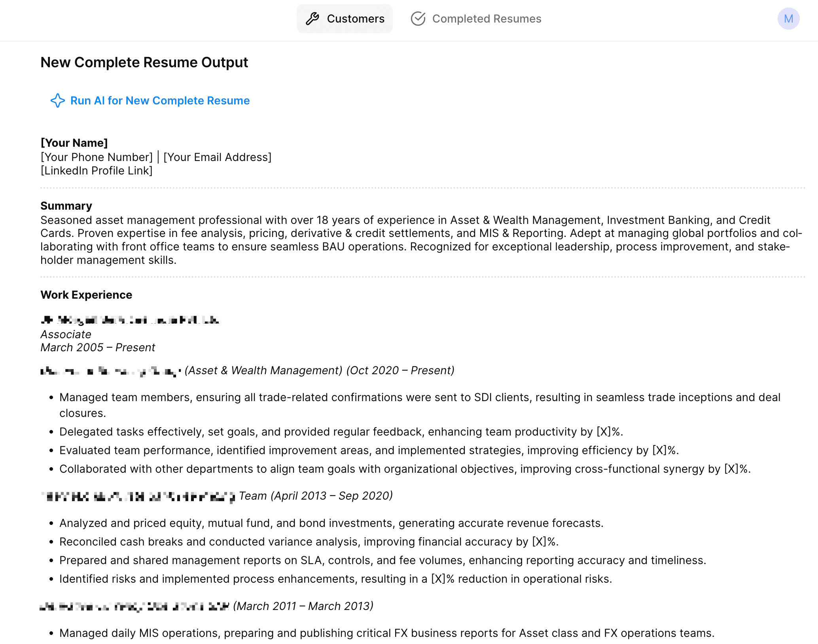
Task: Select the New Complete Resume Output heading
Action: tap(144, 62)
